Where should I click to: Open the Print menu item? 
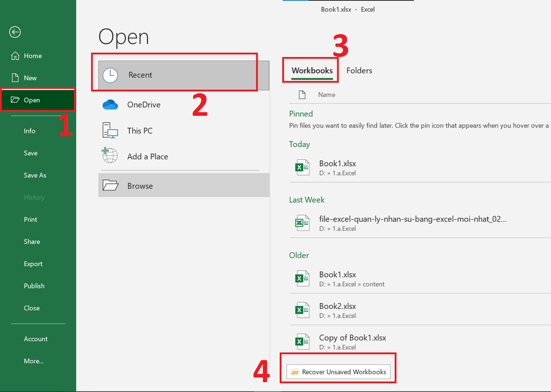tap(31, 219)
